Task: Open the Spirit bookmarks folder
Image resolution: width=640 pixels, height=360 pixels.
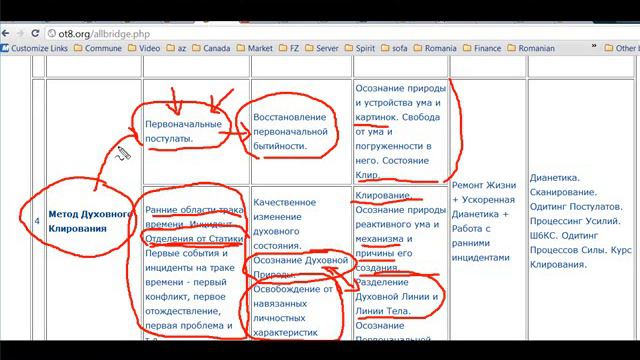Action: [360, 48]
